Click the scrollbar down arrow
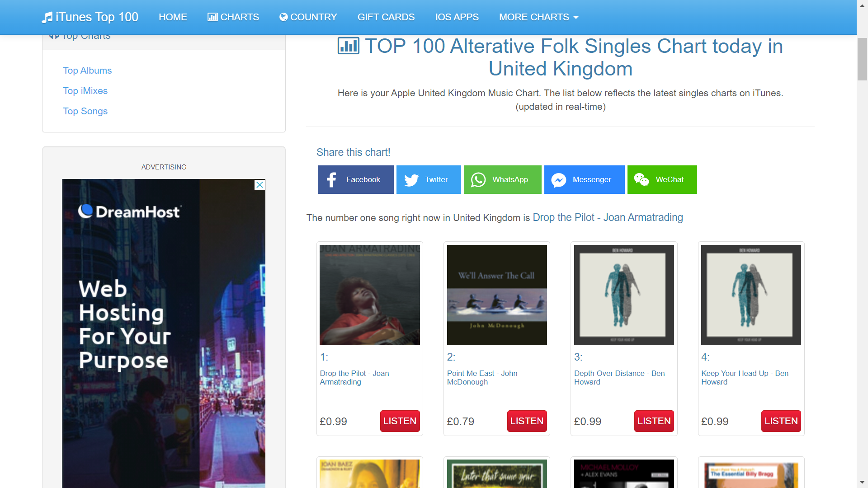868x488 pixels. coord(863,482)
